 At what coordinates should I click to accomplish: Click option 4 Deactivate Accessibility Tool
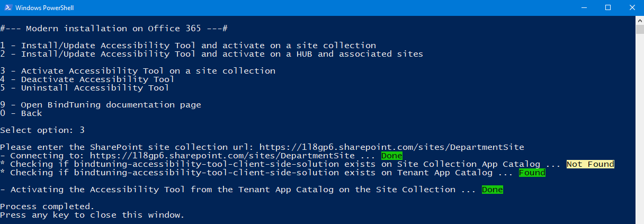(x=87, y=79)
